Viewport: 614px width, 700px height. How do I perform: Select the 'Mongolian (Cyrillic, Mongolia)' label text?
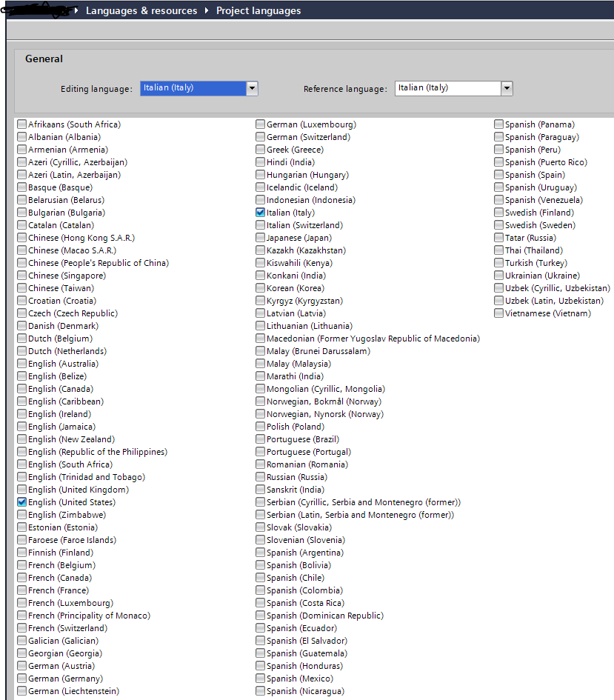326,389
